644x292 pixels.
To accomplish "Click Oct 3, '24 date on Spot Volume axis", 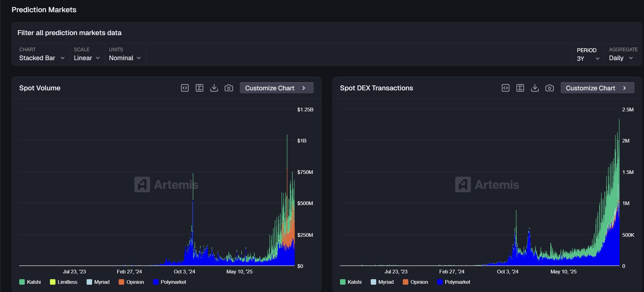I will pos(184,272).
